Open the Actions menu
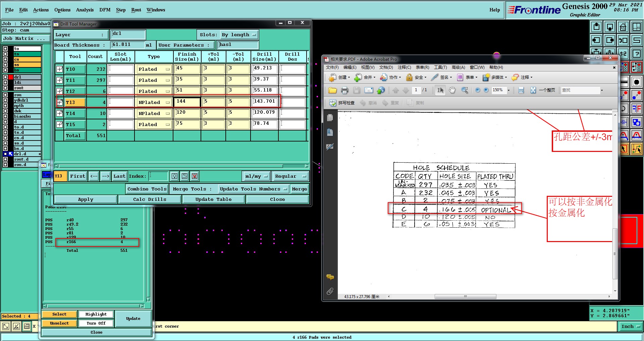The height and width of the screenshot is (341, 644). 41,10
